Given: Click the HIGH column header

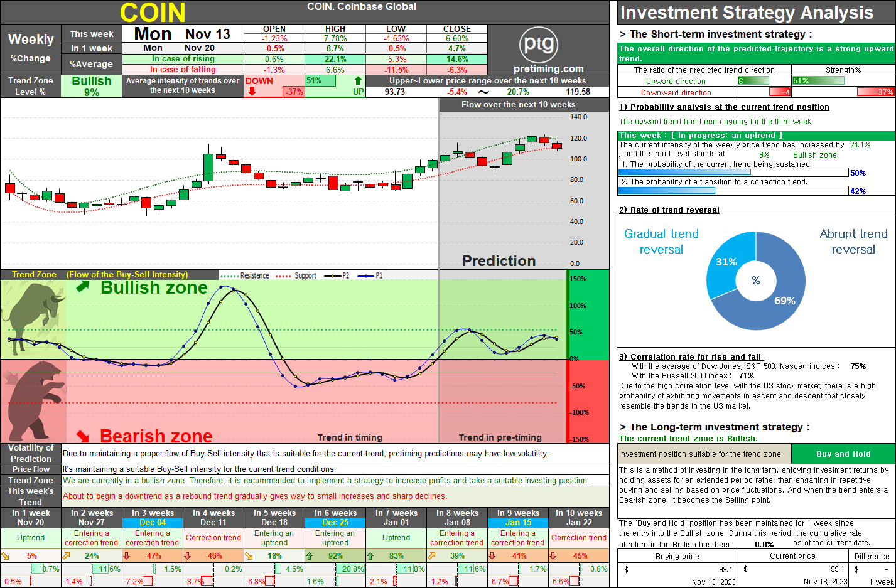Looking at the screenshot, I should click(x=335, y=29).
